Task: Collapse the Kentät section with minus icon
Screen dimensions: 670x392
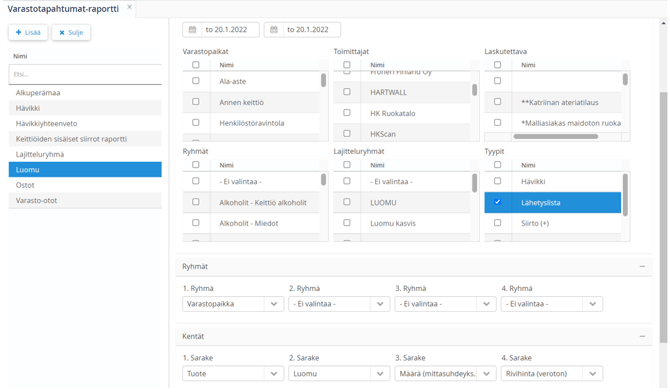Action: 642,336
